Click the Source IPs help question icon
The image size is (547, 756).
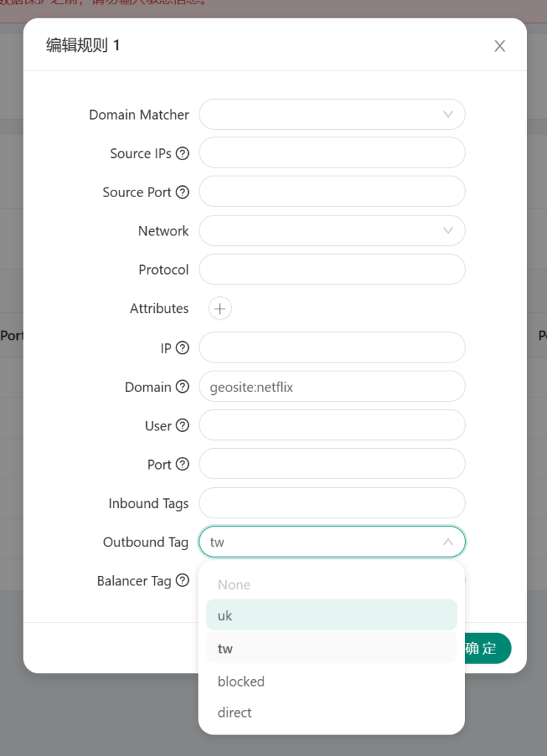point(182,154)
